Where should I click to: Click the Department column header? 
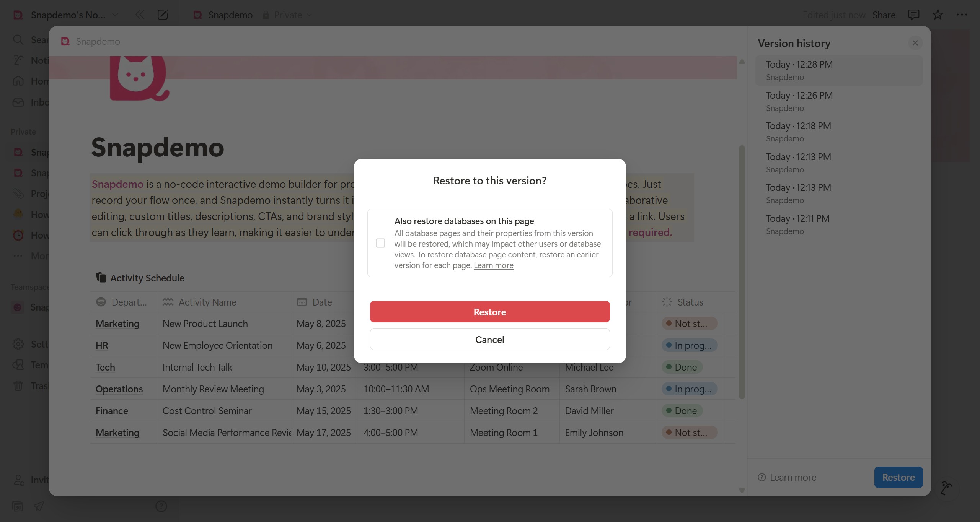click(x=124, y=302)
